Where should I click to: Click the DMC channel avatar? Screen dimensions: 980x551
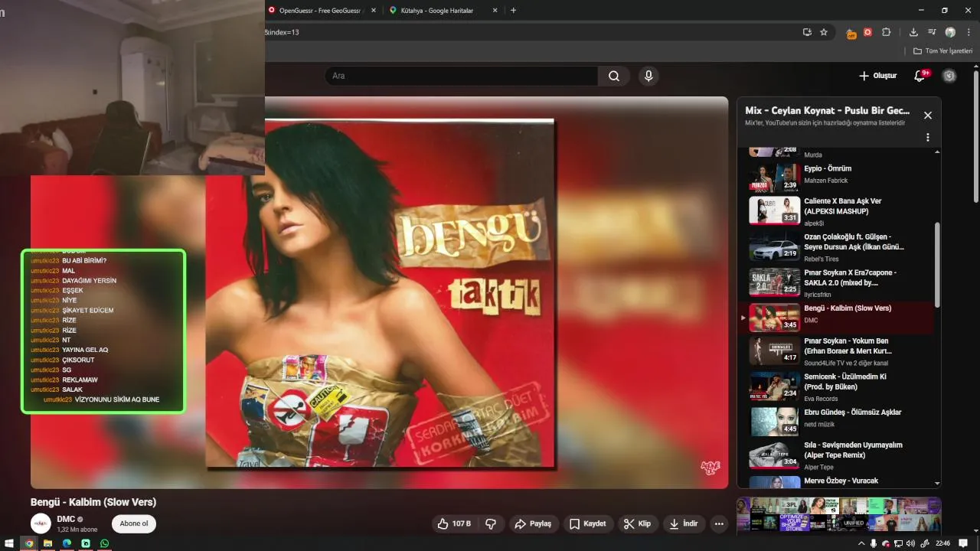pyautogui.click(x=41, y=523)
